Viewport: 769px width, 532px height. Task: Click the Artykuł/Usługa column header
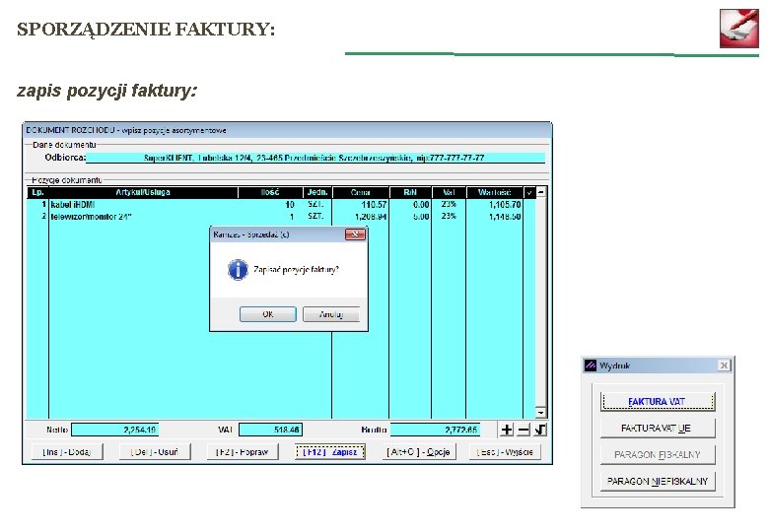[x=143, y=192]
